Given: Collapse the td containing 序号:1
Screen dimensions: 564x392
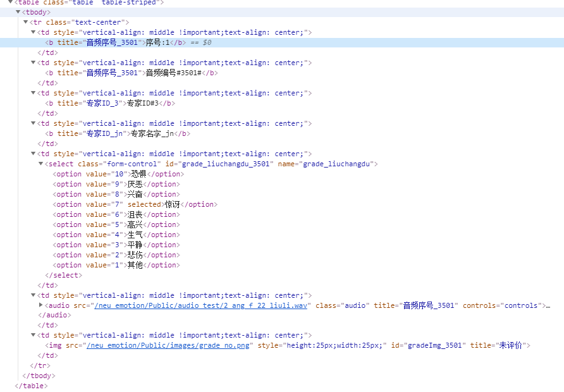Looking at the screenshot, I should coord(33,32).
